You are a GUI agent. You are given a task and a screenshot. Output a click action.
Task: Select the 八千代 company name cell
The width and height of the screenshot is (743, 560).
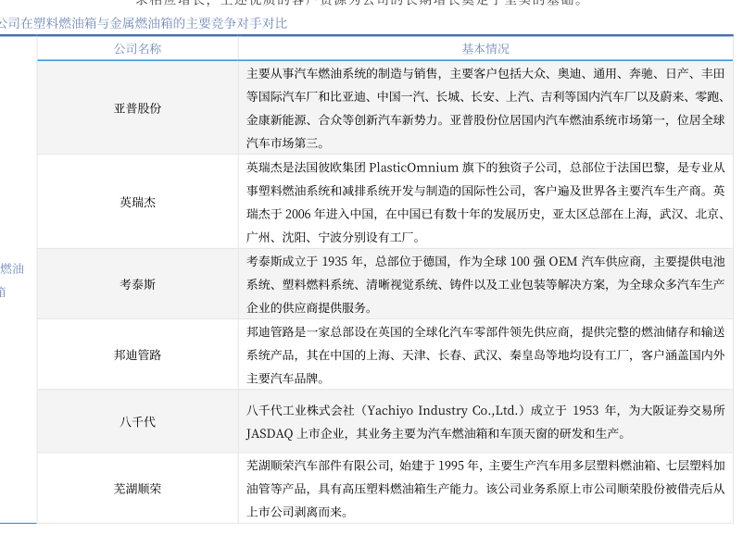click(x=137, y=421)
